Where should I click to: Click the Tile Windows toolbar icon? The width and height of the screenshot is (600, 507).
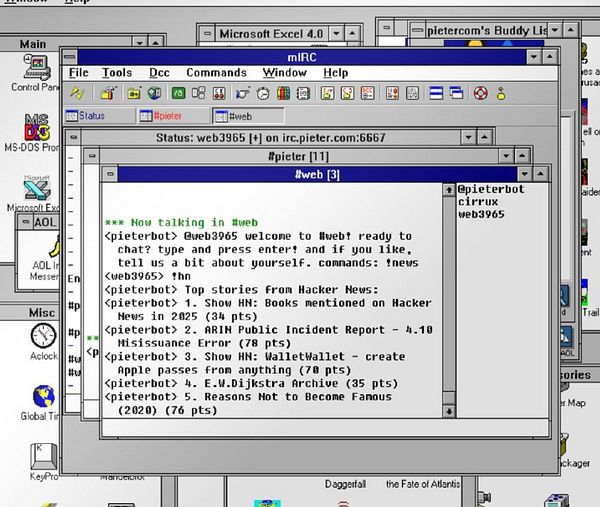tap(436, 93)
